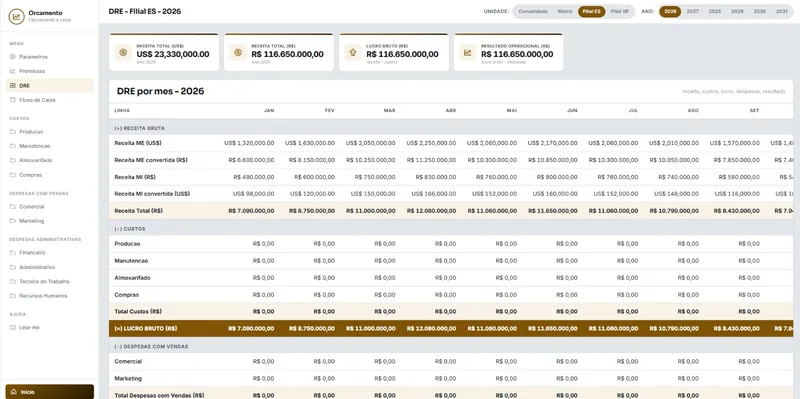The width and height of the screenshot is (800, 399).
Task: Select the Filial ES unit option
Action: [592, 11]
